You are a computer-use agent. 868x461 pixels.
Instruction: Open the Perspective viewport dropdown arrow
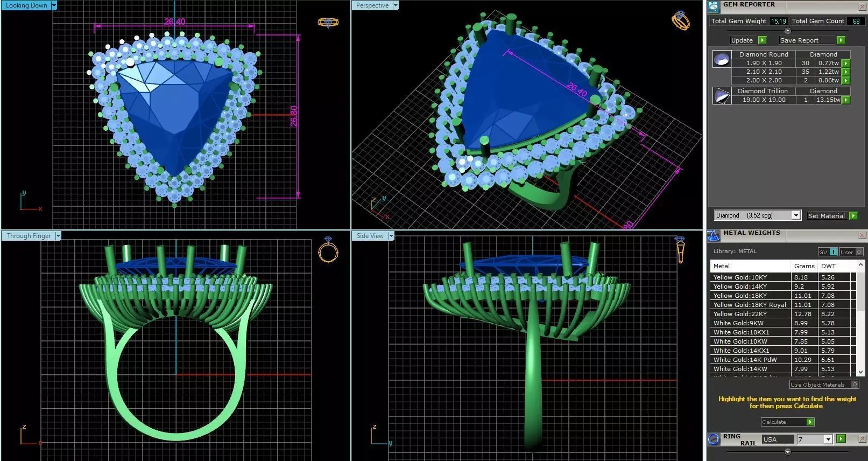[x=396, y=5]
